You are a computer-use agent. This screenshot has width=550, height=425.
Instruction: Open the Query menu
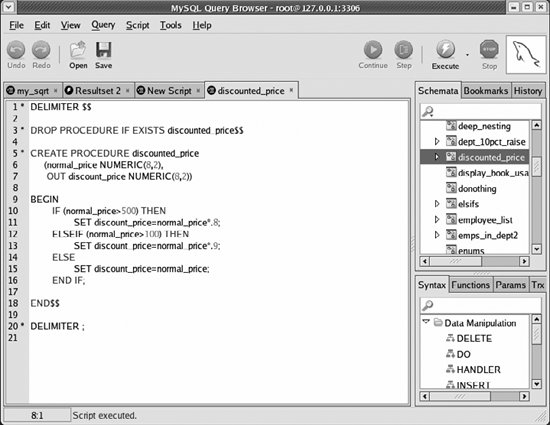[103, 25]
